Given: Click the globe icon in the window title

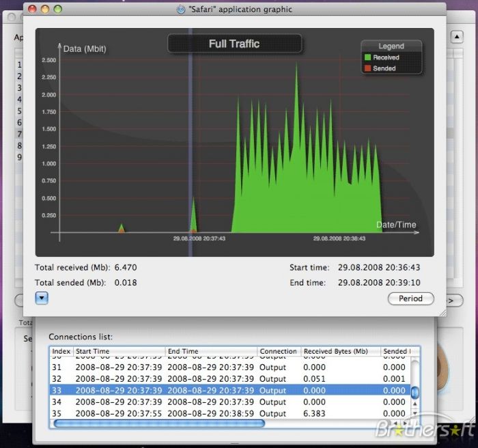Looking at the screenshot, I should click(x=181, y=10).
